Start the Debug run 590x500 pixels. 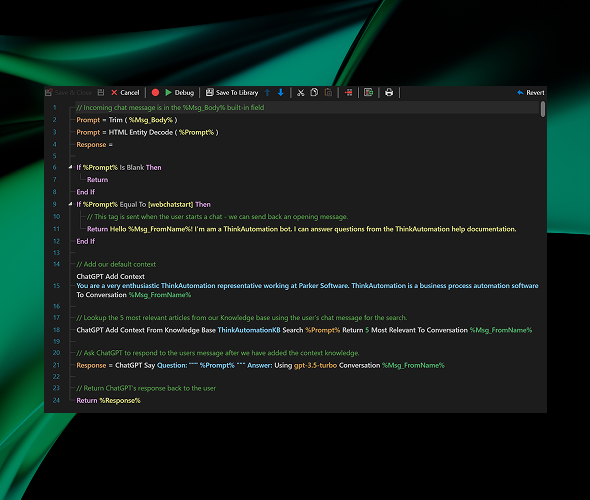click(180, 93)
